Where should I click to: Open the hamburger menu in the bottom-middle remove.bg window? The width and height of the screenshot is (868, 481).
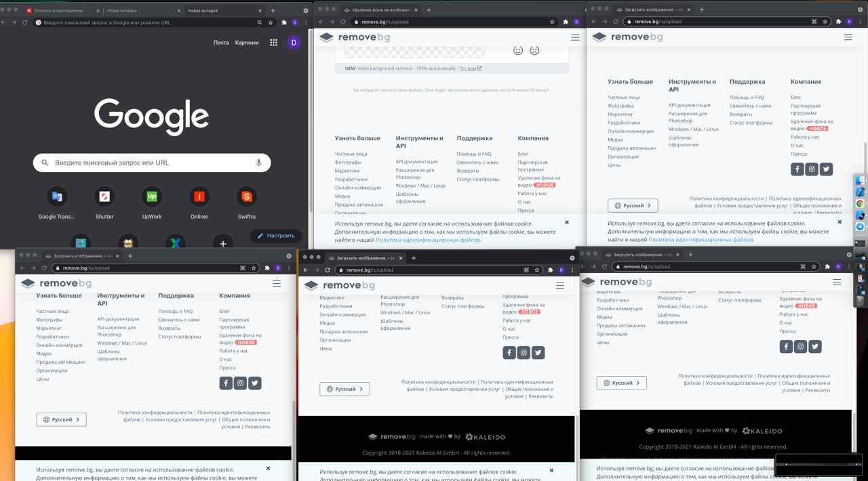(560, 285)
